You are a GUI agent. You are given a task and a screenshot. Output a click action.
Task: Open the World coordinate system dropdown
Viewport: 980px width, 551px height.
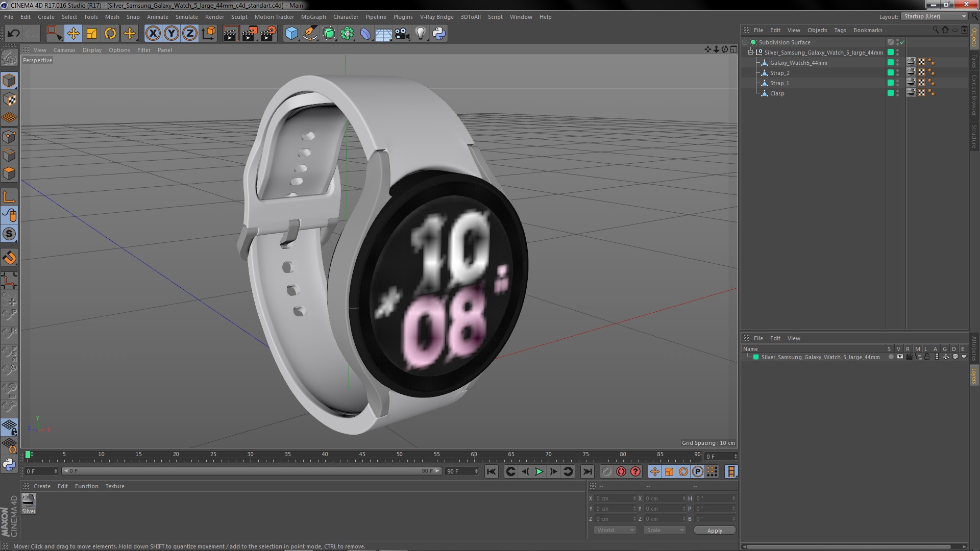[x=615, y=530]
